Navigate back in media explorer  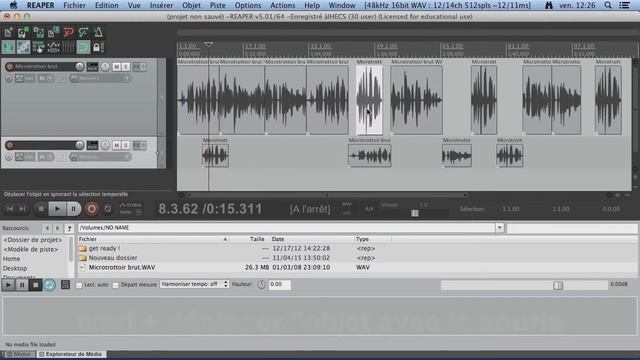[x=47, y=228]
